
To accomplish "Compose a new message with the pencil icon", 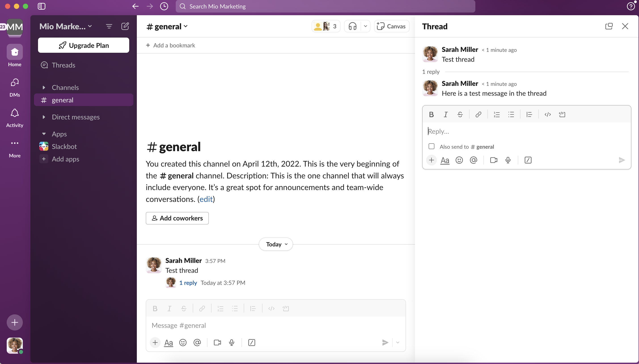I will pyautogui.click(x=125, y=26).
